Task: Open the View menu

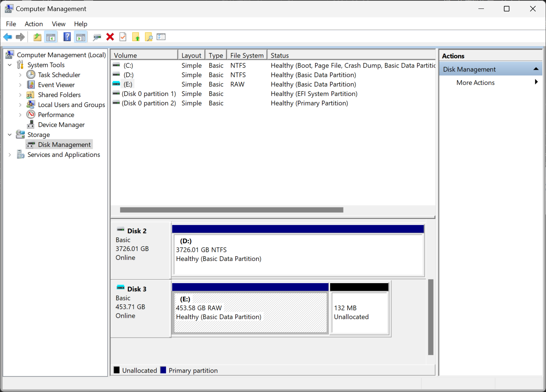Action: point(58,24)
